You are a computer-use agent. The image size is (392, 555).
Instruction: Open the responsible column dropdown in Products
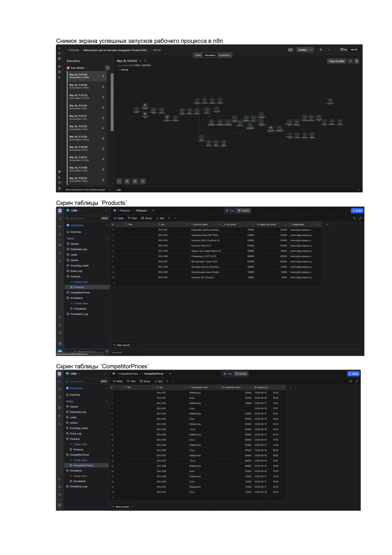point(319,225)
